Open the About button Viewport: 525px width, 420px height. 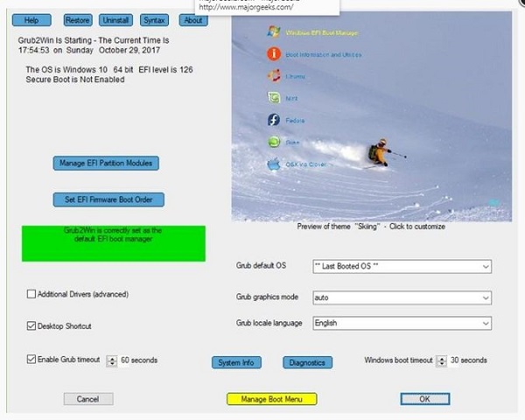pyautogui.click(x=193, y=20)
